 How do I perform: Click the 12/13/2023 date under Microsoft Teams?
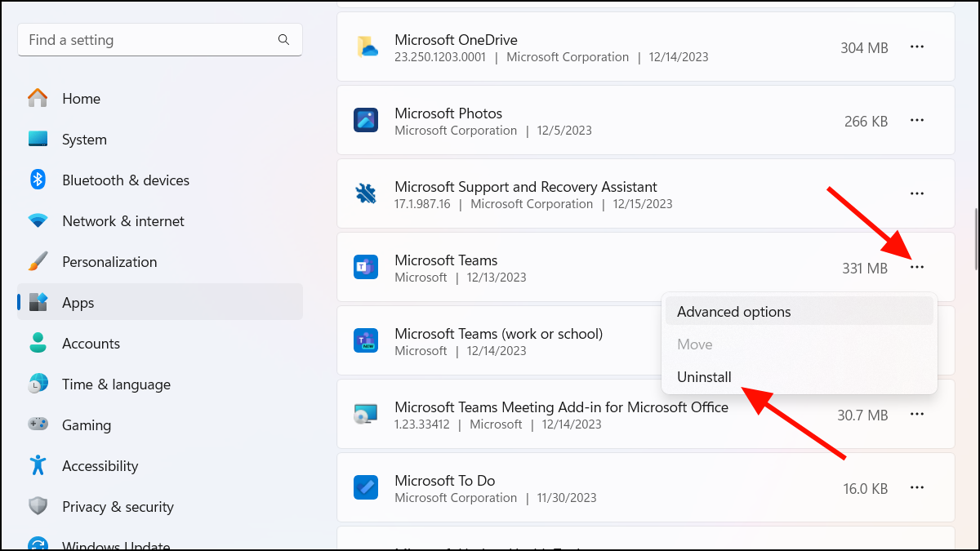point(497,278)
